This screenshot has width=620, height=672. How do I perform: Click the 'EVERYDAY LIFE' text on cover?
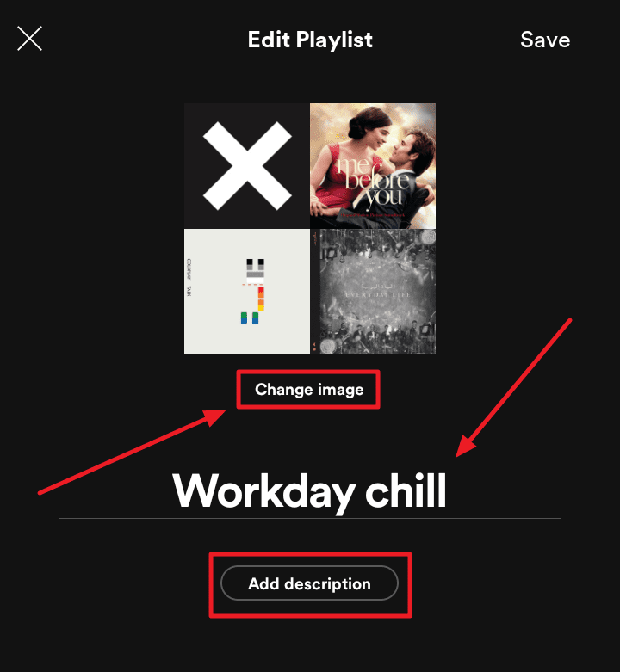378,295
